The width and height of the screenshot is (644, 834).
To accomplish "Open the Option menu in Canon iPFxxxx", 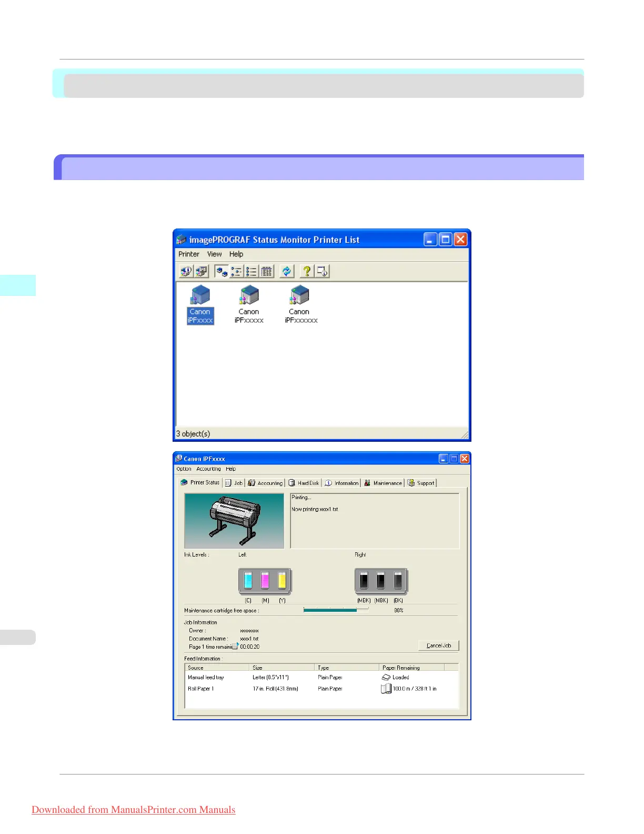I will pyautogui.click(x=184, y=469).
